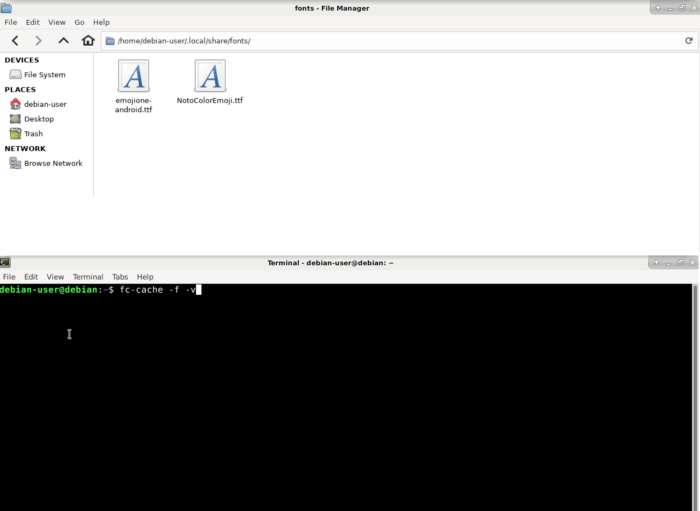The image size is (700, 511).
Task: Open File menu in Terminal
Action: [9, 277]
